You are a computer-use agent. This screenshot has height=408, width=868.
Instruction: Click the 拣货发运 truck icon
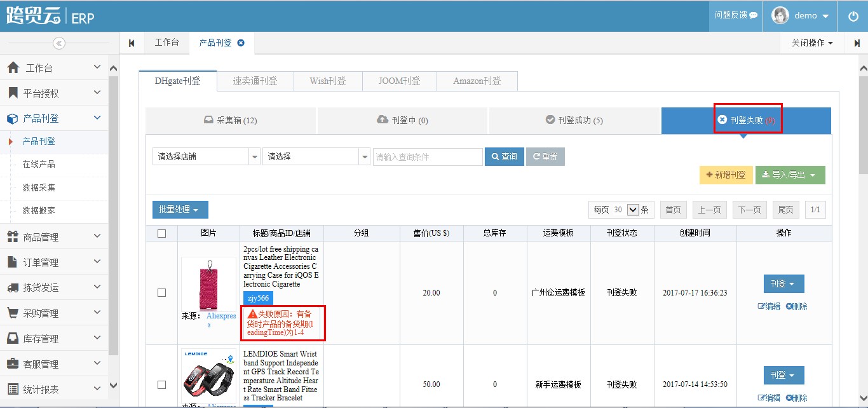[13, 287]
